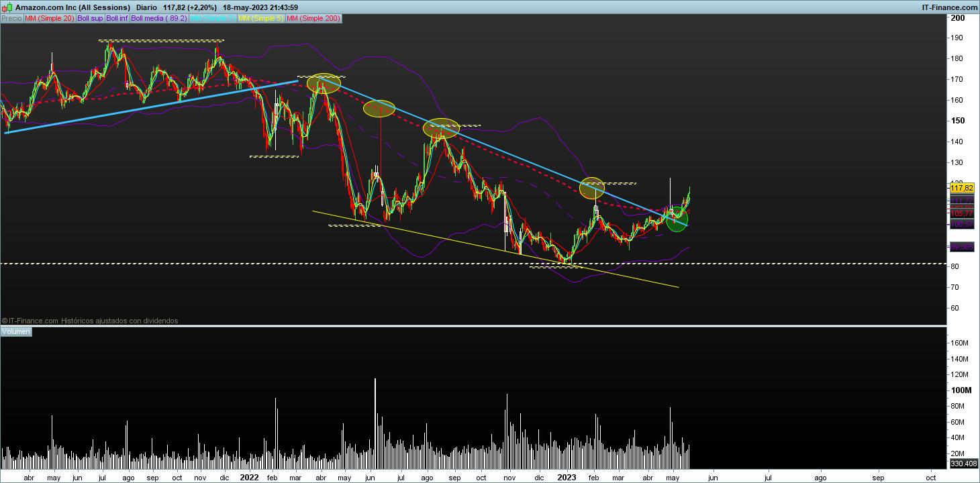
Task: Click the purple 89,365 price tag
Action: (x=962, y=247)
